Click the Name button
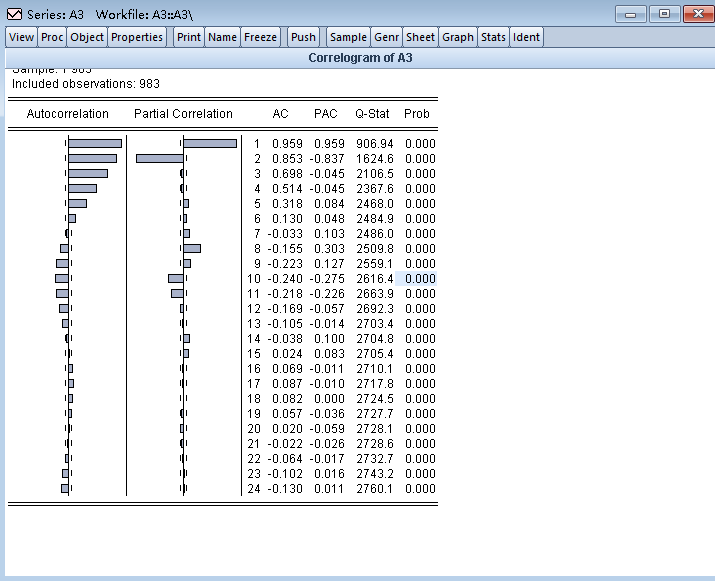 coord(222,37)
